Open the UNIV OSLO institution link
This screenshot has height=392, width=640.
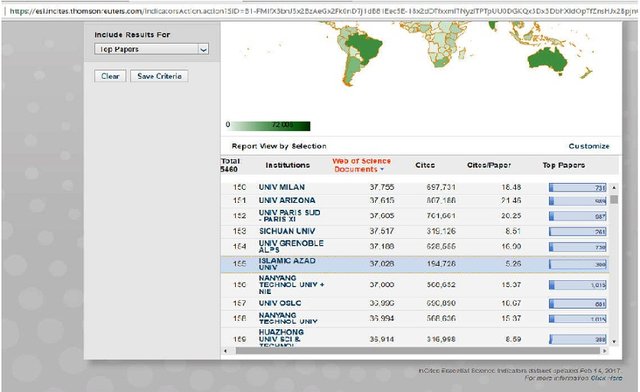click(280, 303)
